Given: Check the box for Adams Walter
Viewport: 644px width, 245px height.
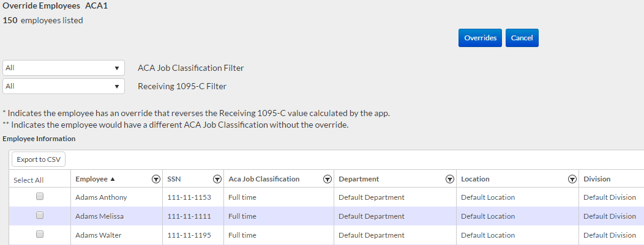Looking at the screenshot, I should coord(40,235).
